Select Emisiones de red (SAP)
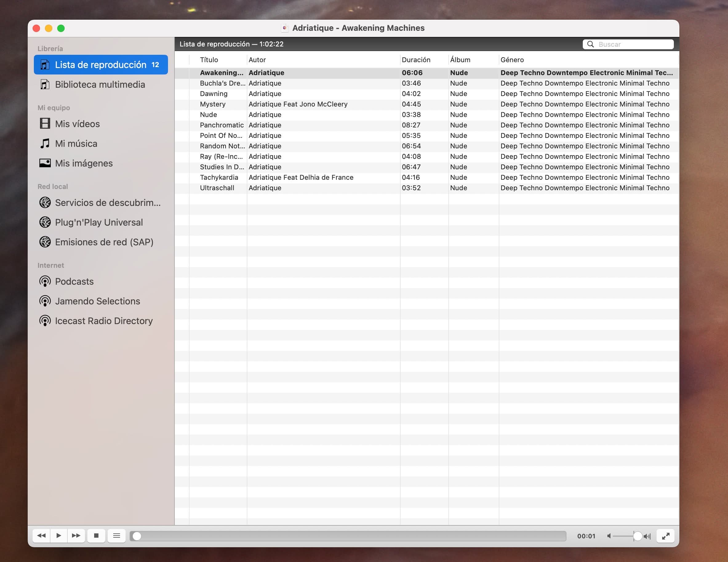Image resolution: width=728 pixels, height=562 pixels. (101, 242)
